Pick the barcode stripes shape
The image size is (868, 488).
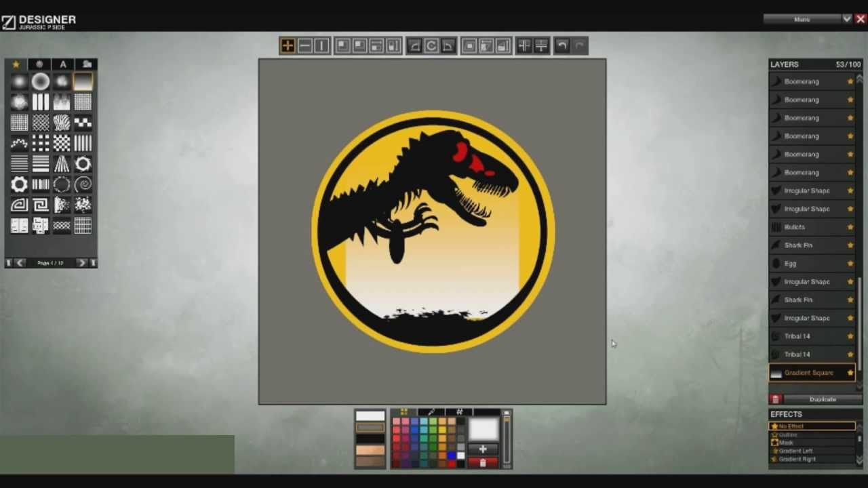click(x=41, y=184)
